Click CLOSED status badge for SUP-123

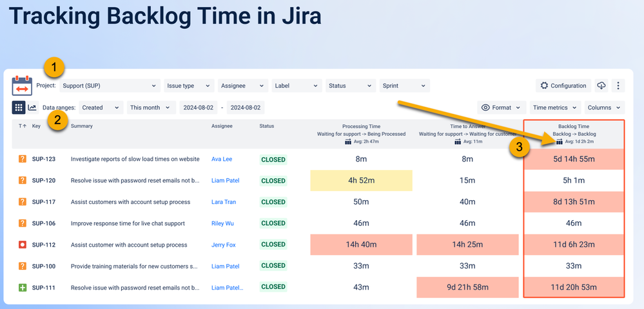click(273, 159)
